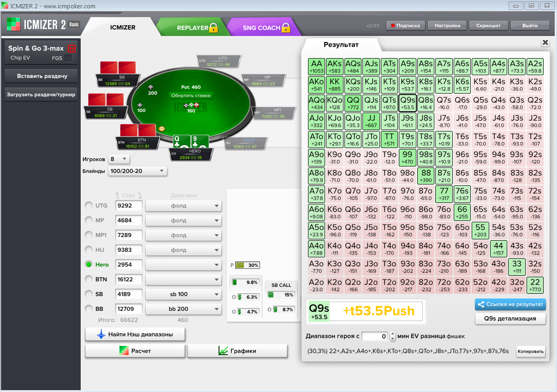Click the lock icon on Replayer tab
The image size is (557, 392).
tap(213, 28)
